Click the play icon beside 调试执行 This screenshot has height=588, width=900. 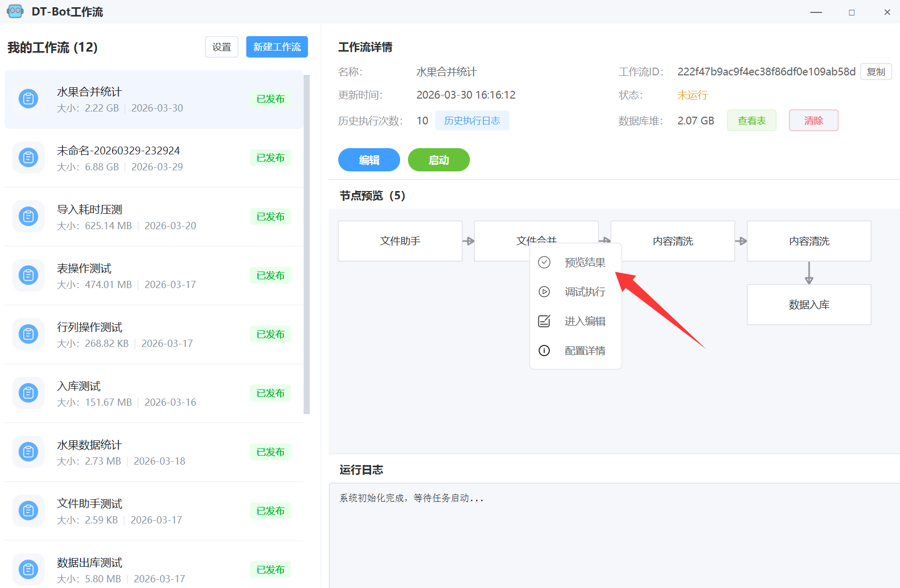pos(544,292)
